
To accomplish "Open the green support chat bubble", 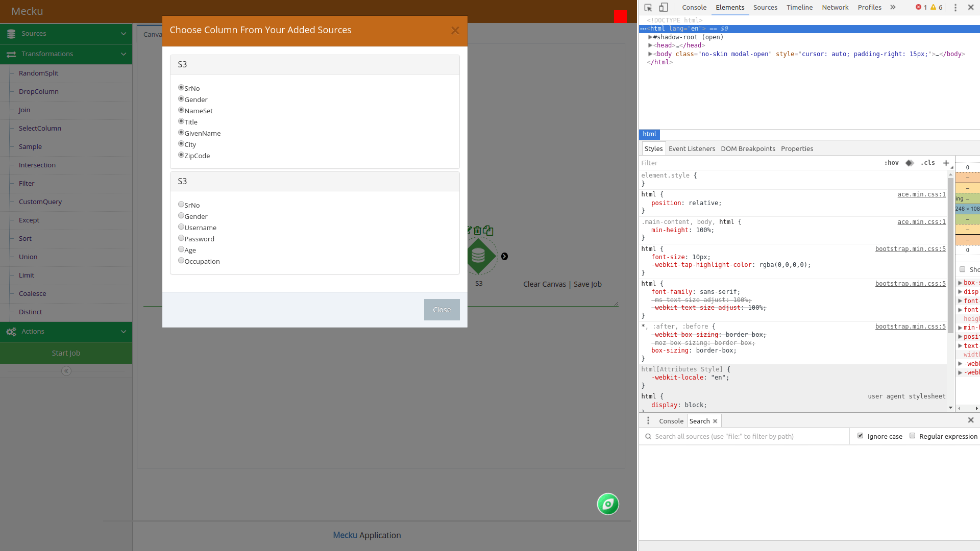I will coord(608,504).
